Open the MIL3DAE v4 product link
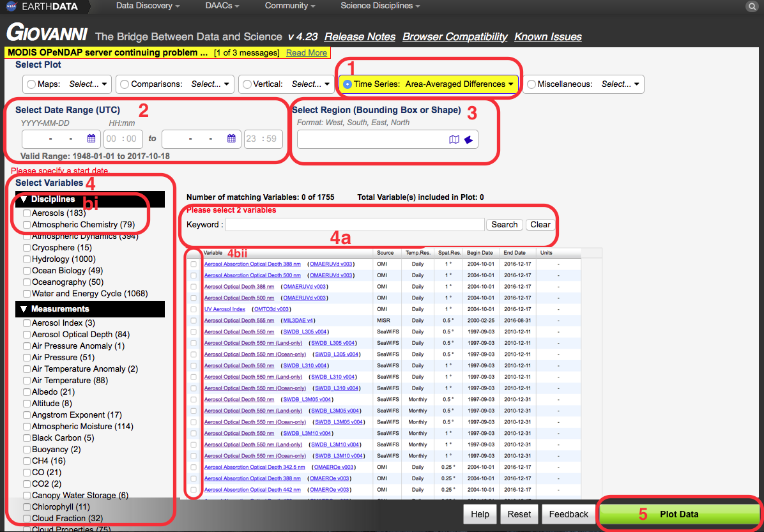 [298, 321]
